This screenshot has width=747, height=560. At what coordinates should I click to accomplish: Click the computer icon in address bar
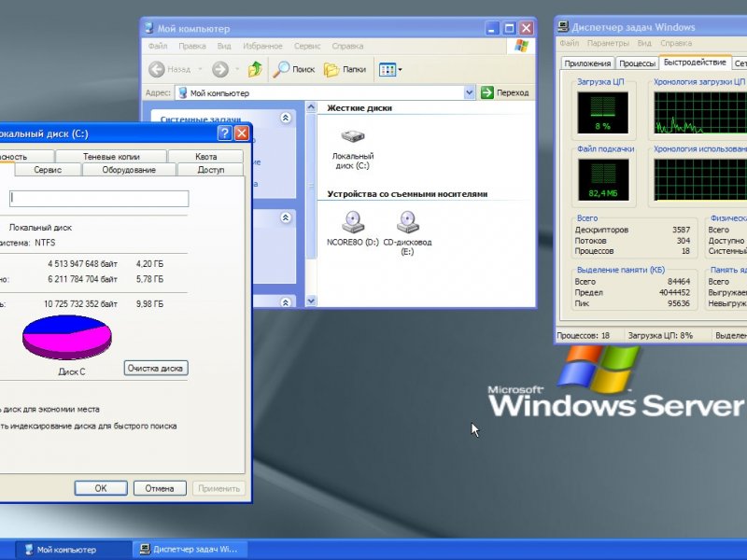(182, 92)
